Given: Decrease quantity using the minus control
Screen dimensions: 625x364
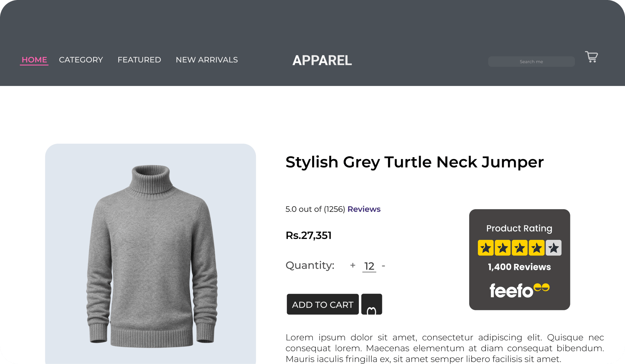Looking at the screenshot, I should click(383, 265).
